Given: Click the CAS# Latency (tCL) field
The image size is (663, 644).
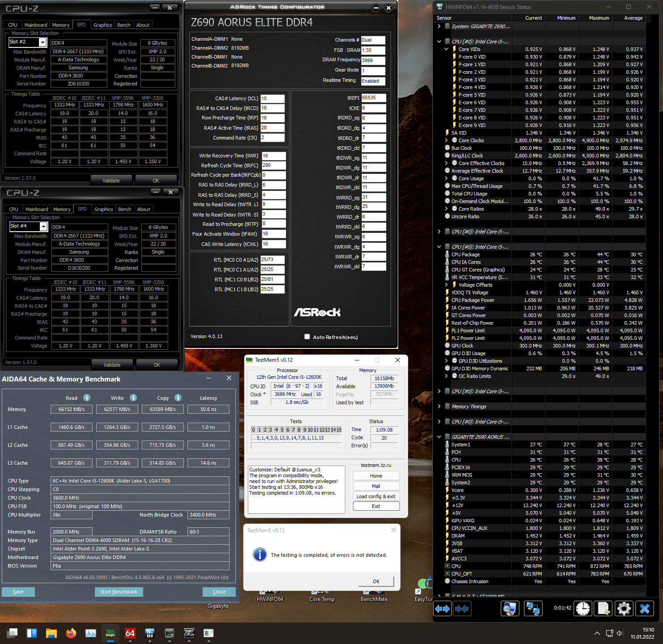Looking at the screenshot, I should click(272, 98).
